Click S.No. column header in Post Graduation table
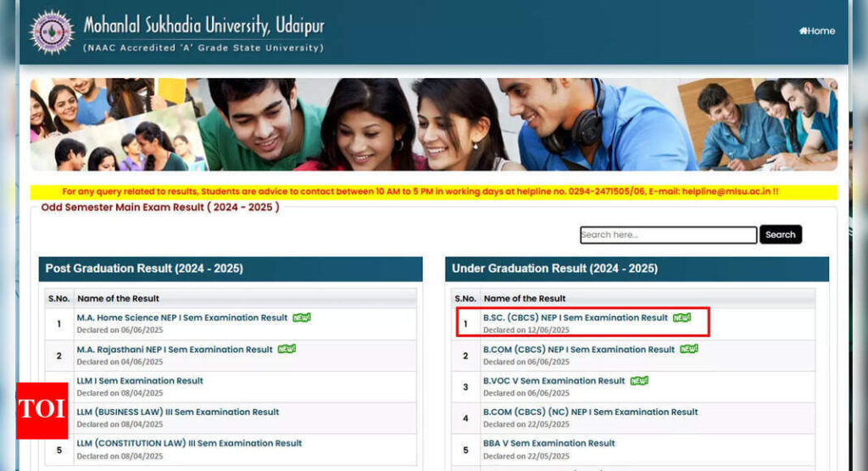The width and height of the screenshot is (868, 471). point(58,298)
